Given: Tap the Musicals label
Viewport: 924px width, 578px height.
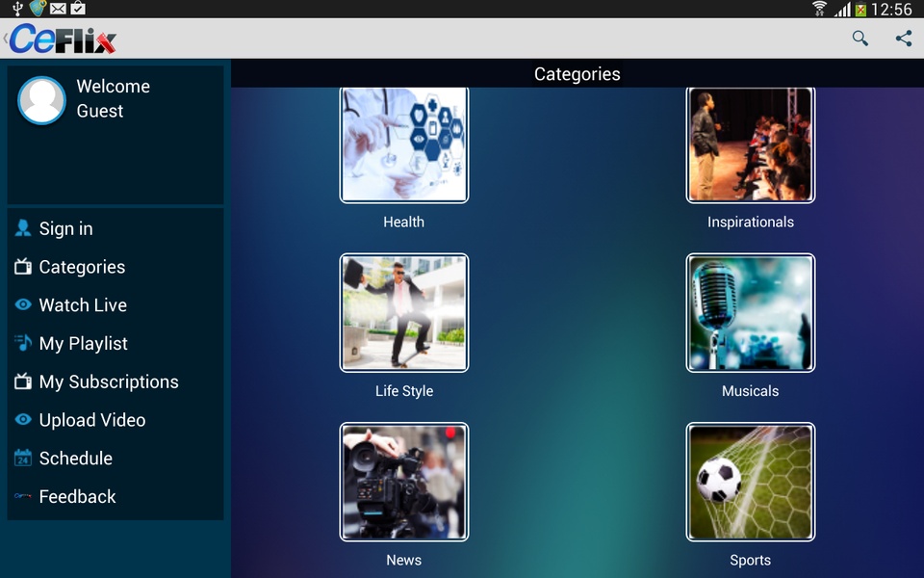Looking at the screenshot, I should click(750, 391).
